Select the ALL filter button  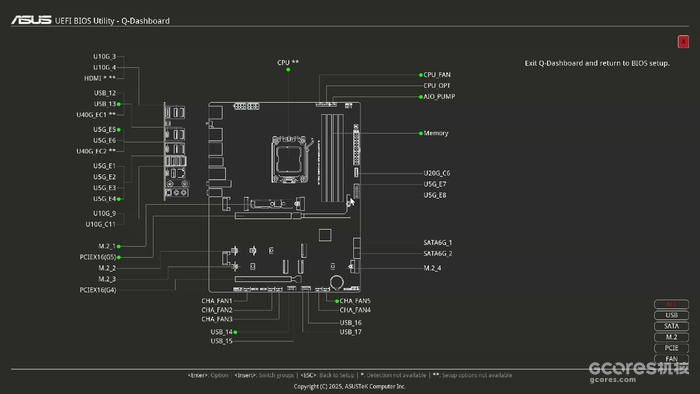[671, 304]
